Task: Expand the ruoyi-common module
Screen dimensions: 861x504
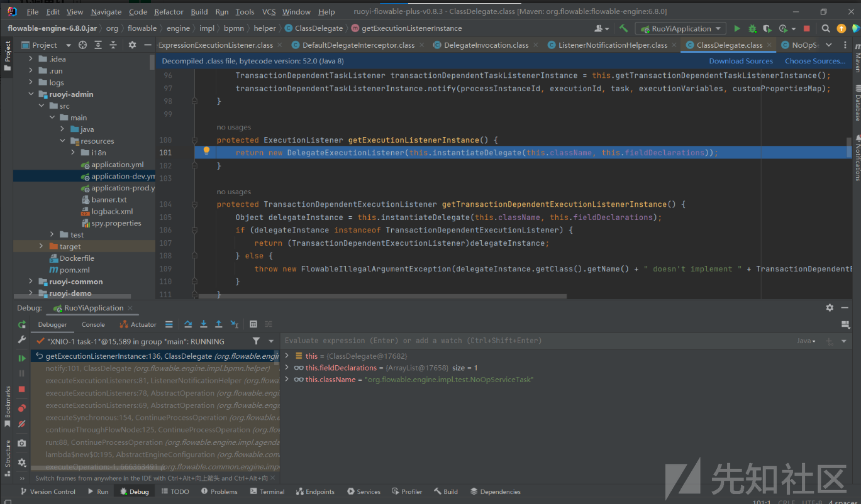Action: click(x=31, y=282)
